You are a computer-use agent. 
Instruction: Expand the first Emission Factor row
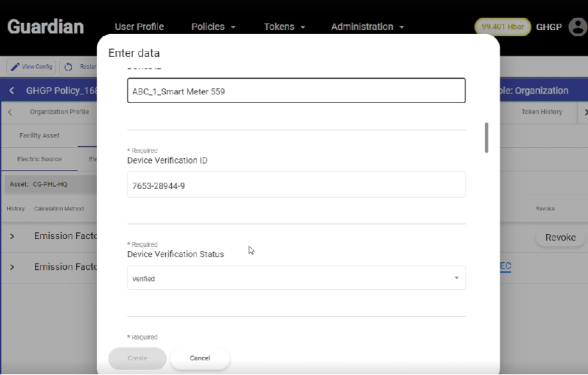pos(12,236)
